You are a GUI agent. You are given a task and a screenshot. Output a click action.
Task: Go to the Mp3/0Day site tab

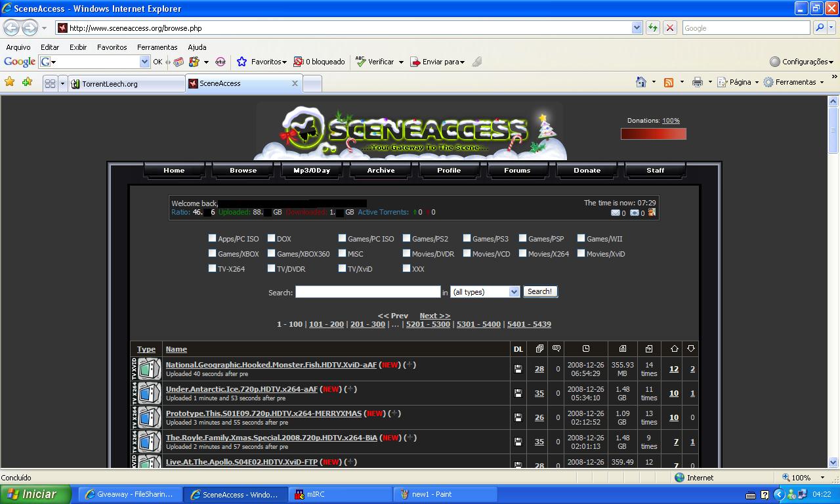coord(312,170)
